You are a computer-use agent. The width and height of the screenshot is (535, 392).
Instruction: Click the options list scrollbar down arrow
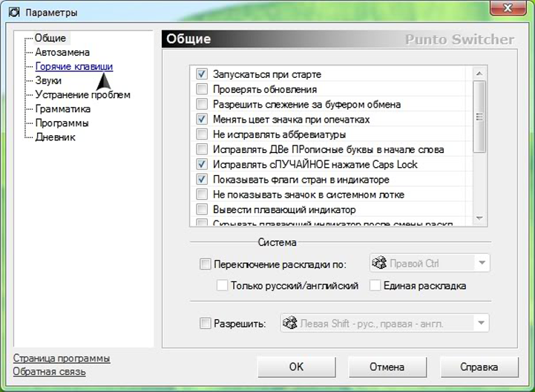(x=479, y=218)
